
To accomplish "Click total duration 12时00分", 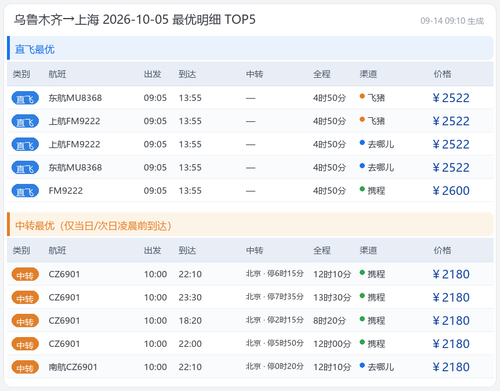I will point(332,344).
